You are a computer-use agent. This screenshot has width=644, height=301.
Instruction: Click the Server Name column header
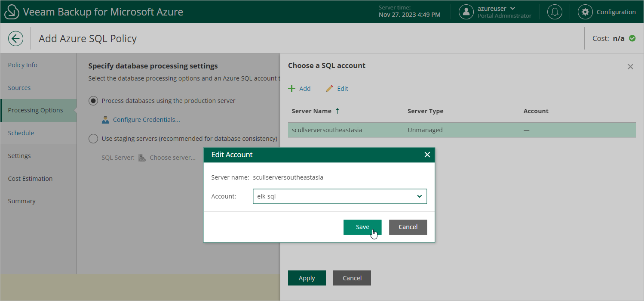(x=312, y=111)
